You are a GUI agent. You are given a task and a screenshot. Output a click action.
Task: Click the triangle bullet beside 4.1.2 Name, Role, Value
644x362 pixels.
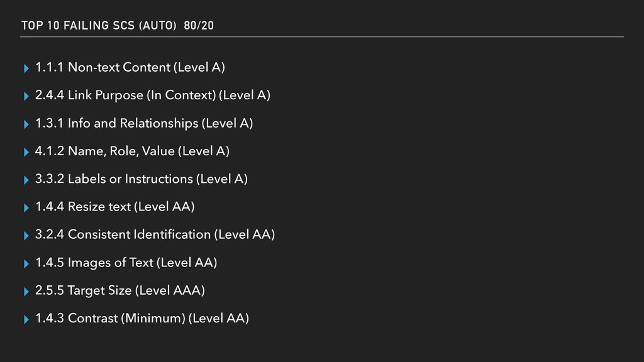(x=26, y=152)
